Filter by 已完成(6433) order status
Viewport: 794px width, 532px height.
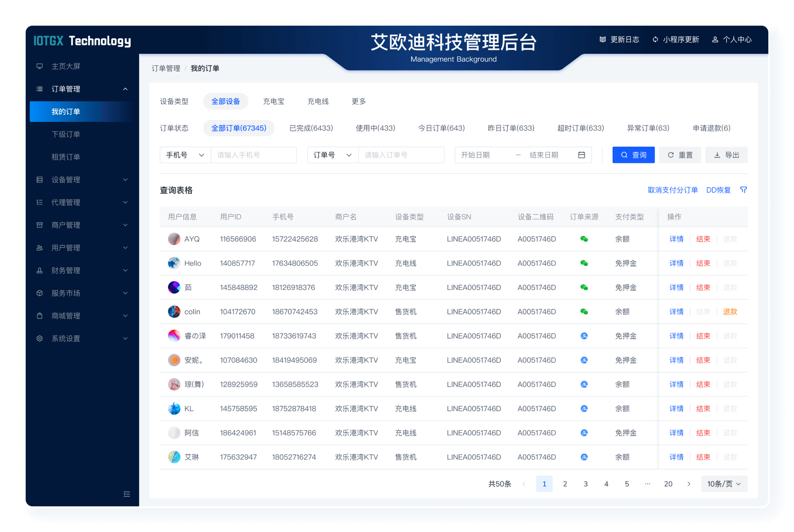pos(311,128)
